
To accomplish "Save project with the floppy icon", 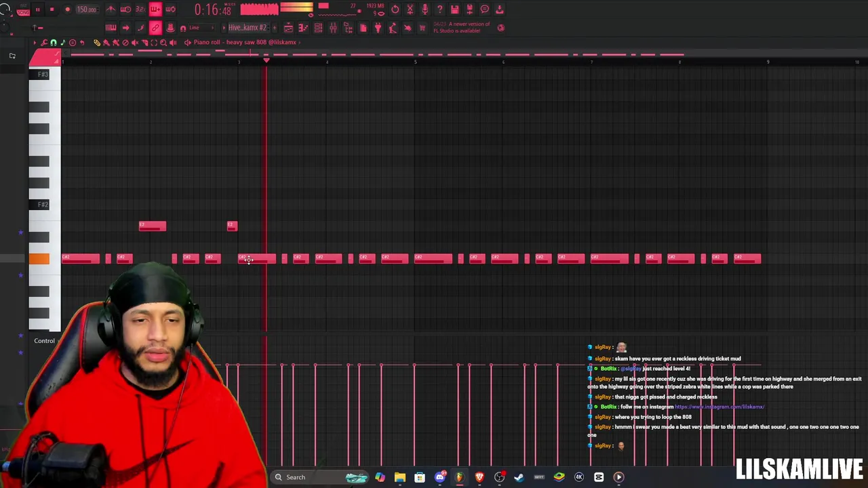I will pyautogui.click(x=454, y=9).
